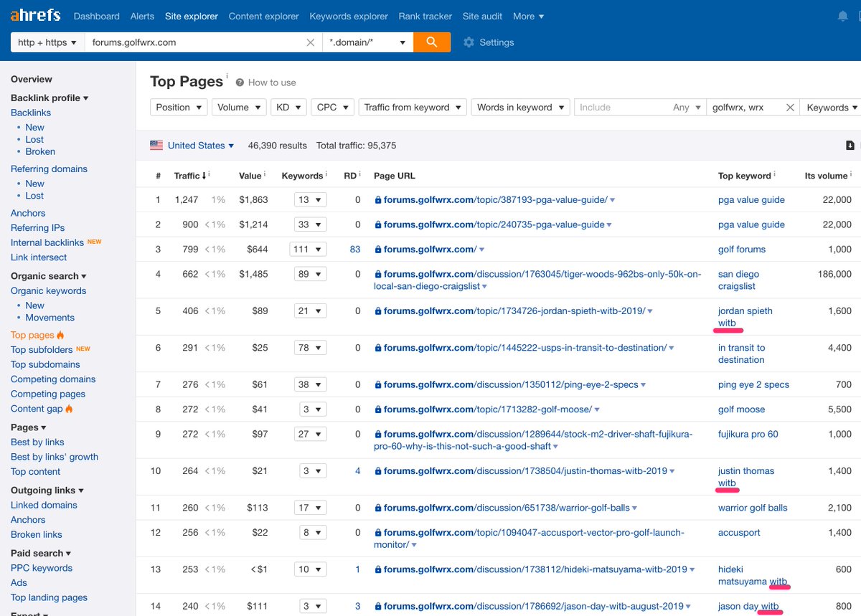Open the http + https protocol dropdown
This screenshot has height=616, width=861.
tap(47, 42)
